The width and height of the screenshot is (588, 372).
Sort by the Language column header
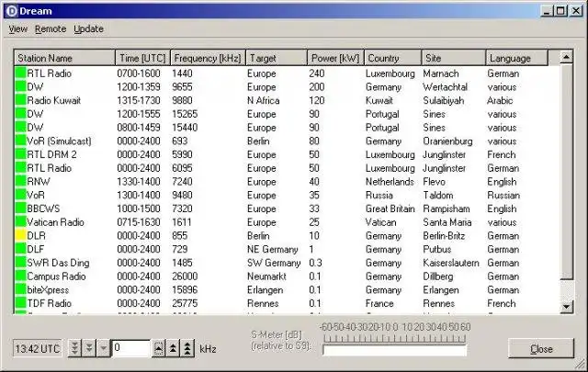tap(517, 58)
